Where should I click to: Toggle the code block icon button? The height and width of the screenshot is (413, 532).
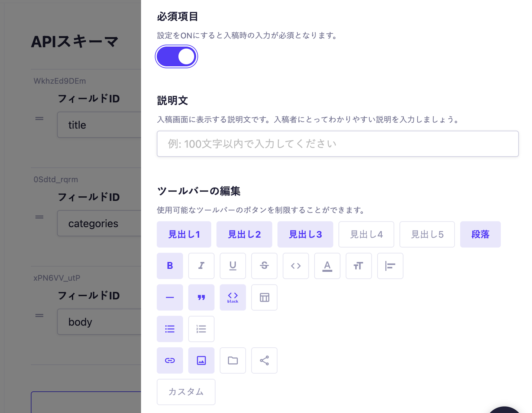pyautogui.click(x=233, y=297)
